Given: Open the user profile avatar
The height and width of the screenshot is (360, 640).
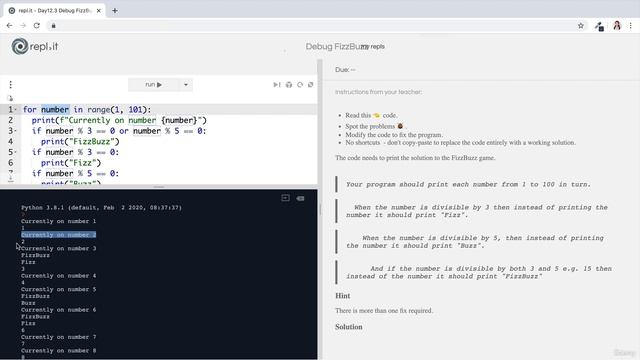Looking at the screenshot, I should pos(617,26).
